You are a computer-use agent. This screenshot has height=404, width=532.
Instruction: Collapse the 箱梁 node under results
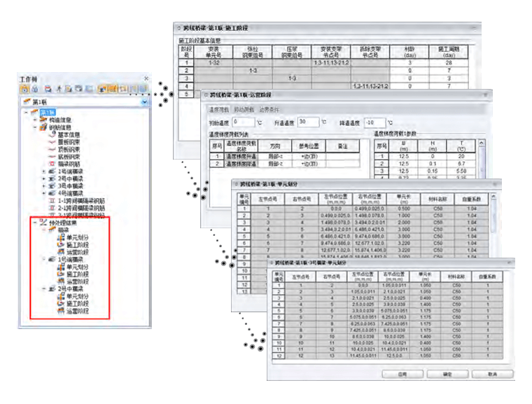44,230
